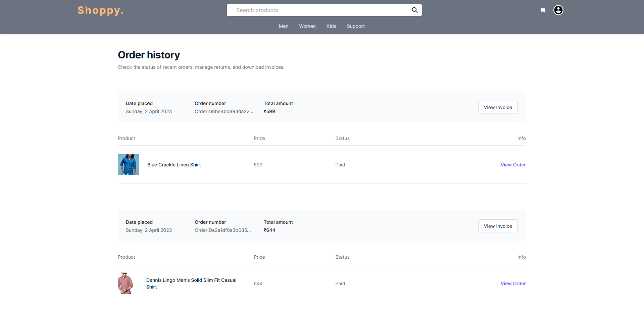Select the Blue Crackle Linen Shirt name
The width and height of the screenshot is (644, 310).
[174, 165]
